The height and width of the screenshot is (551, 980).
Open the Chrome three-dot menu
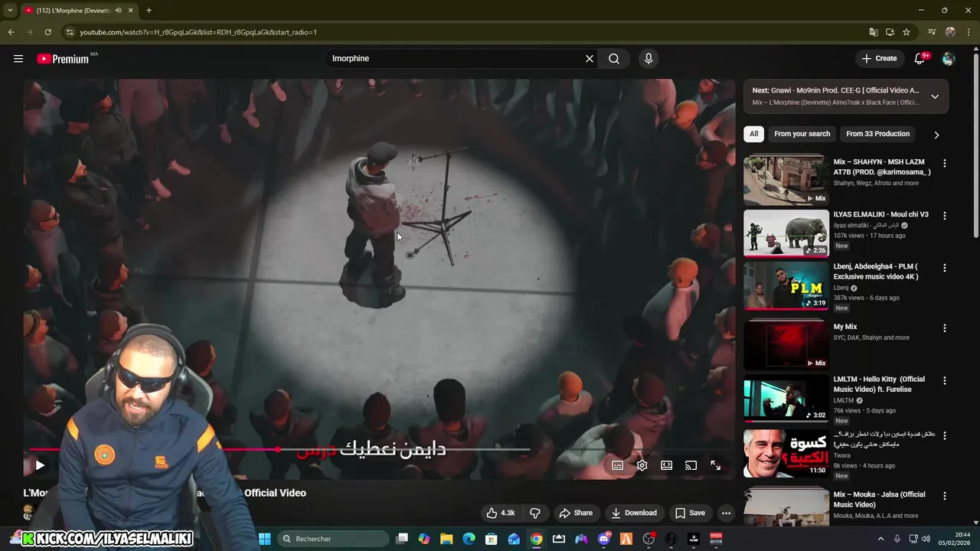pyautogui.click(x=968, y=32)
